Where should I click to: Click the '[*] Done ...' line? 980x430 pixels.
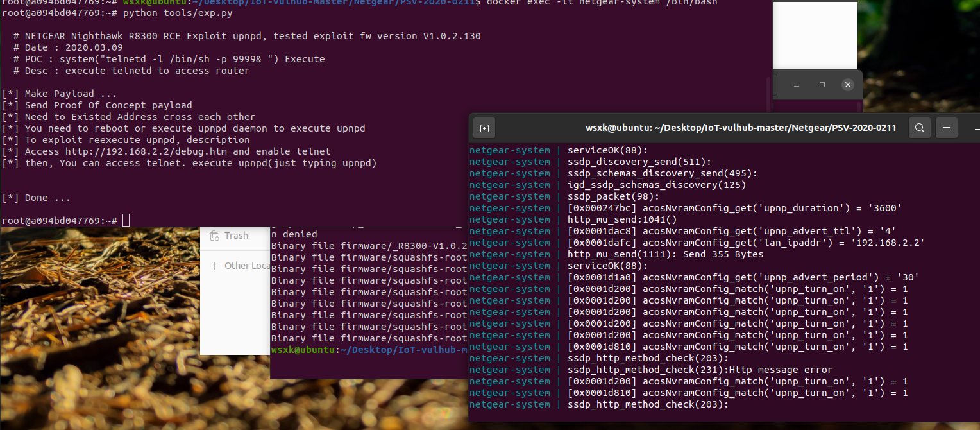(x=36, y=198)
